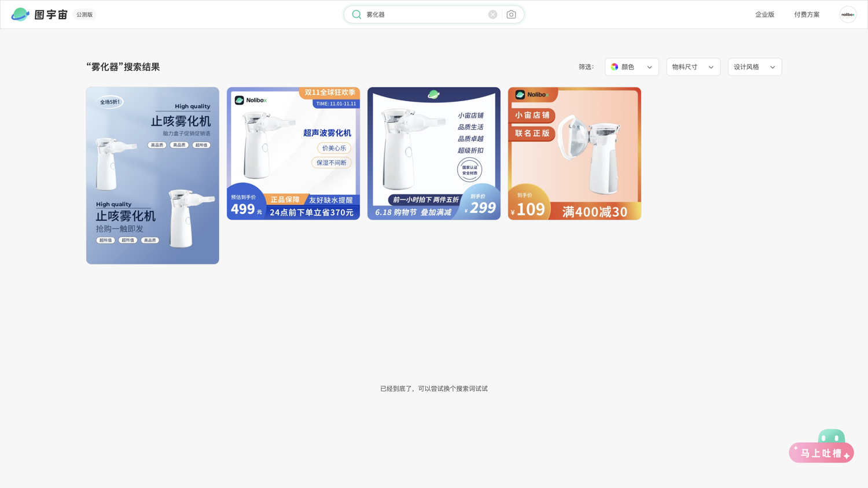Open image search via camera icon
This screenshot has height=488, width=868.
[511, 14]
